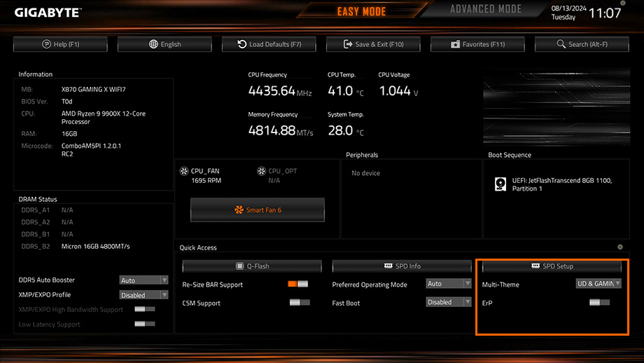Open Smart Fan 6 settings
This screenshot has height=363, width=644.
258,210
